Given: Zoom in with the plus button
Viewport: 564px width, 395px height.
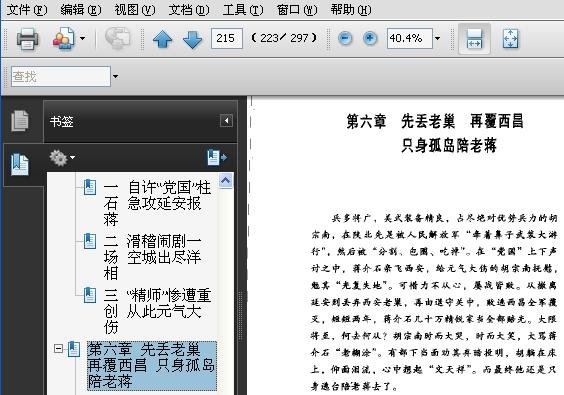Looking at the screenshot, I should coord(370,38).
